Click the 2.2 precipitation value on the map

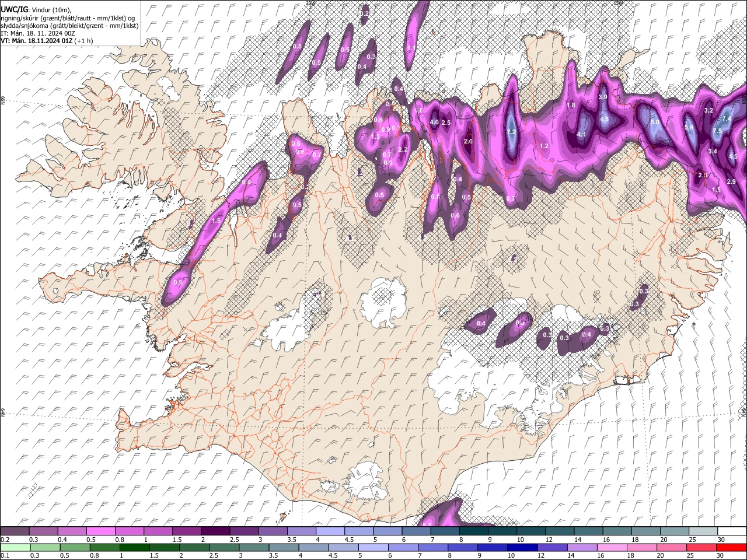coord(403,150)
